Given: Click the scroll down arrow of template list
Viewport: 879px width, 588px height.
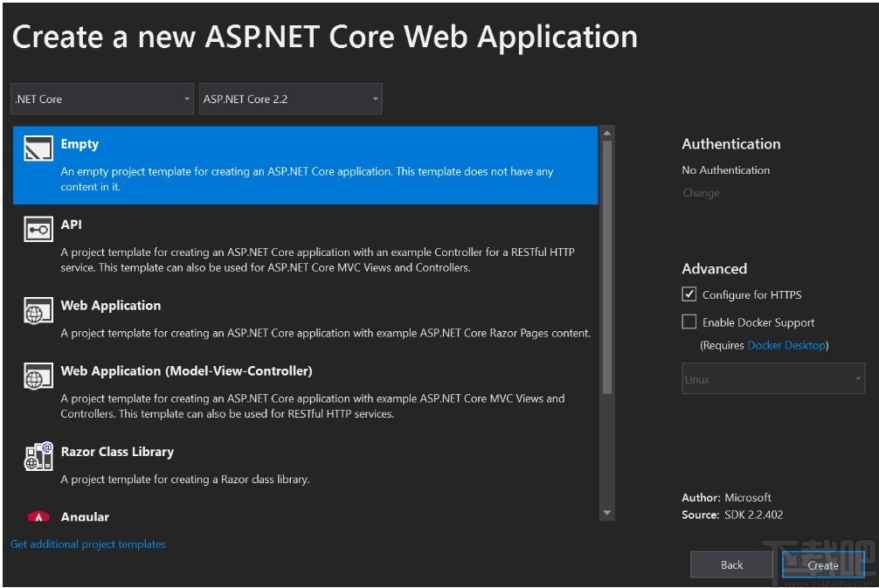Looking at the screenshot, I should click(x=607, y=513).
